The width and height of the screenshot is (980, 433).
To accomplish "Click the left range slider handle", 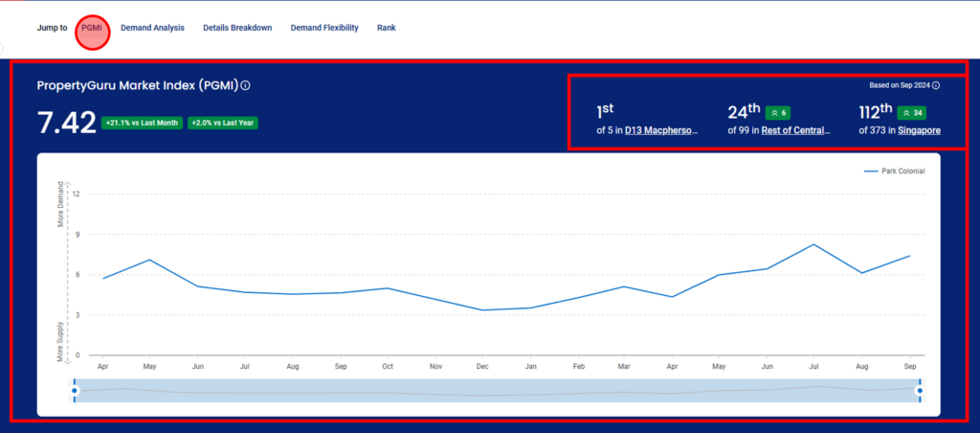I will [x=75, y=391].
